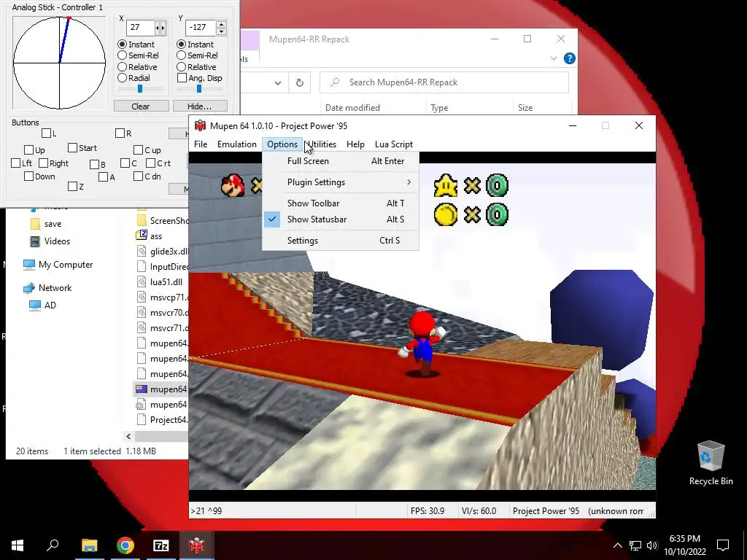This screenshot has height=560, width=747.
Task: Select the highlighted mupen64 application icon
Action: point(142,389)
